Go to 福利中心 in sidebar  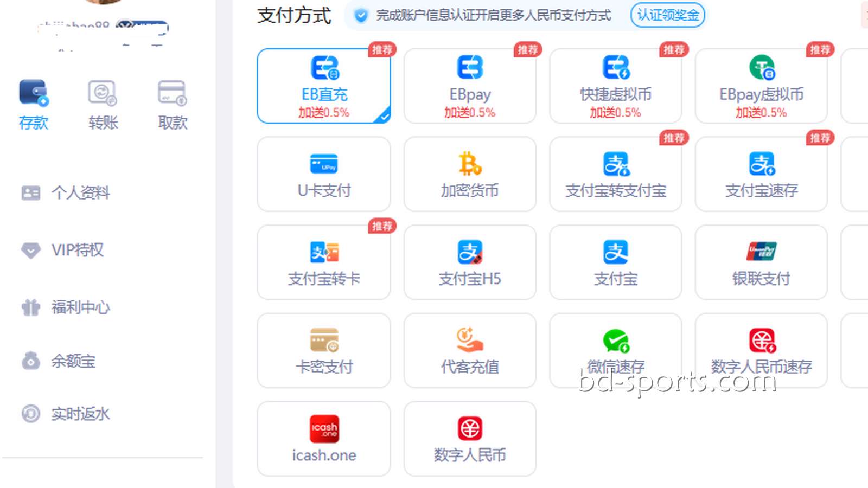[x=65, y=307]
